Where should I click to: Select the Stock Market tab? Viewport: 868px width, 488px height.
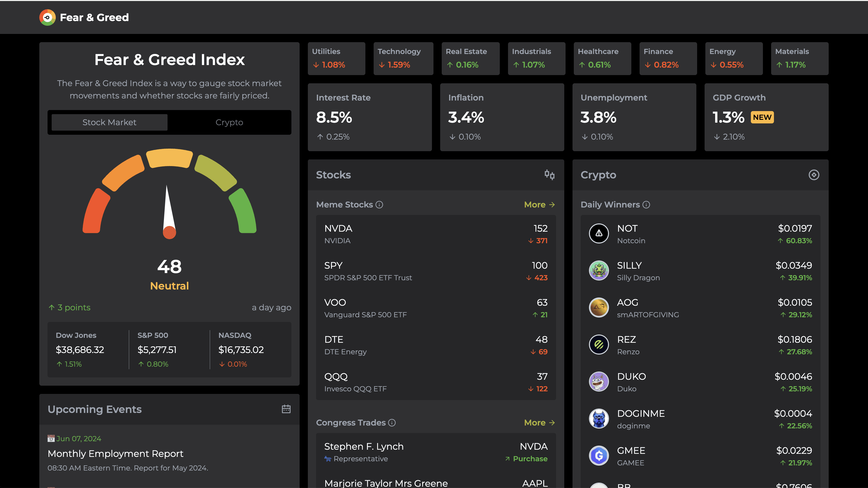pos(109,122)
